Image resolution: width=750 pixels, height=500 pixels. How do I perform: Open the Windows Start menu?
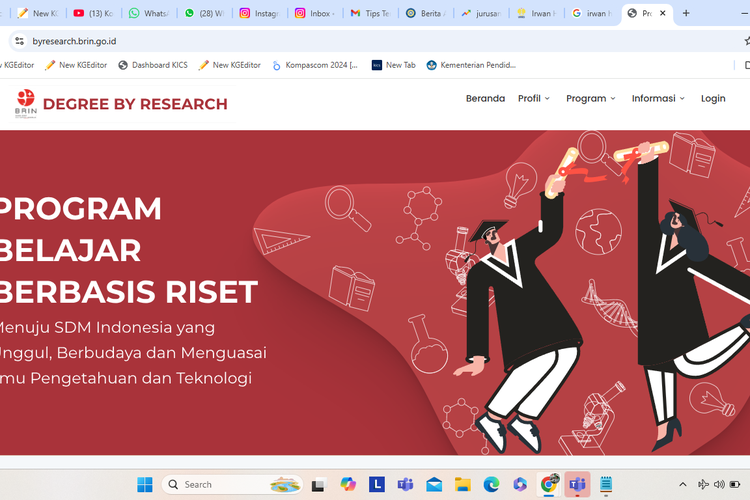145,485
